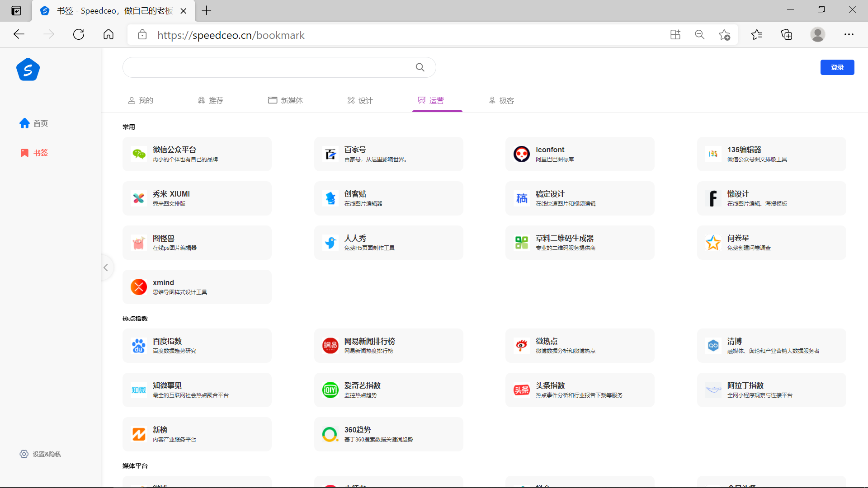This screenshot has height=488, width=868.
Task: Go to 首页 in the sidebar
Action: point(34,123)
